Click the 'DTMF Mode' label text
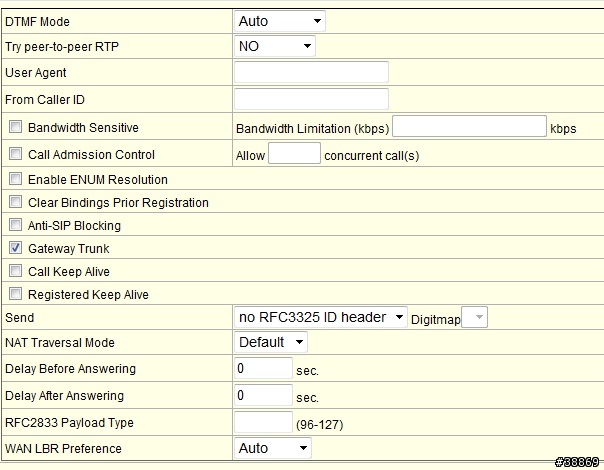 pos(37,22)
